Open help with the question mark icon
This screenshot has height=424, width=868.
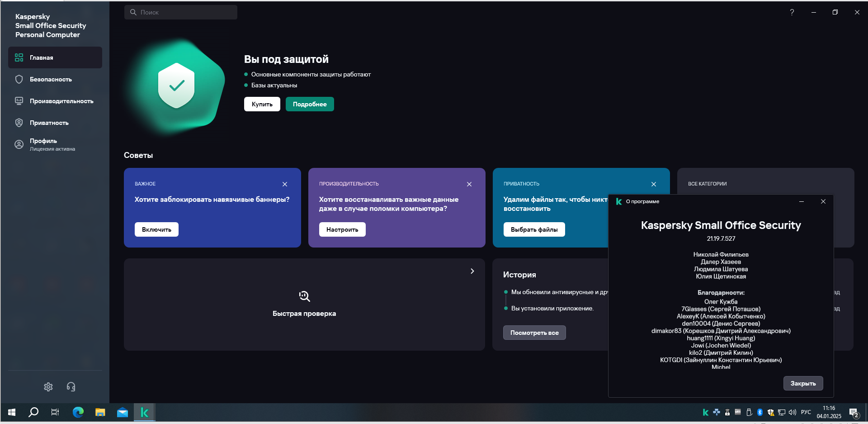click(792, 12)
